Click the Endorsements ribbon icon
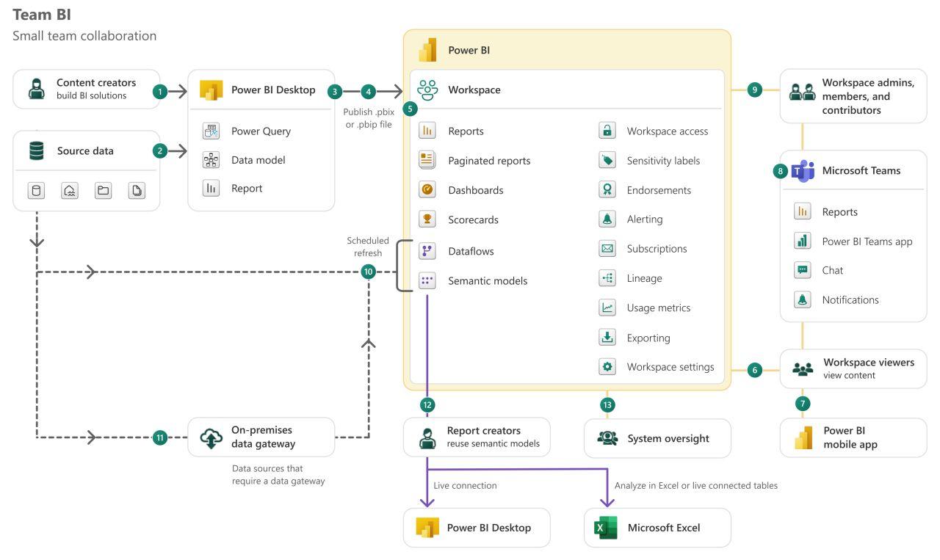This screenshot has width=940, height=560. 607,190
